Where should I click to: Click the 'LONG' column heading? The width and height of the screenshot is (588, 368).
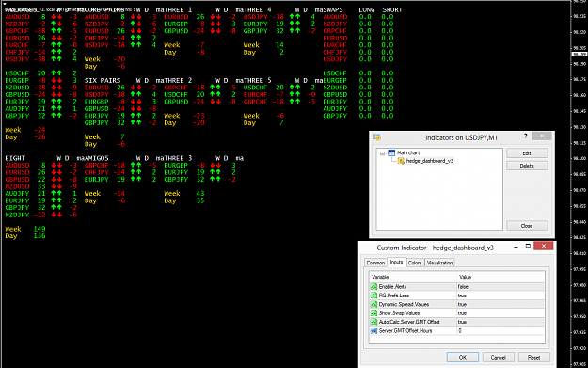367,9
